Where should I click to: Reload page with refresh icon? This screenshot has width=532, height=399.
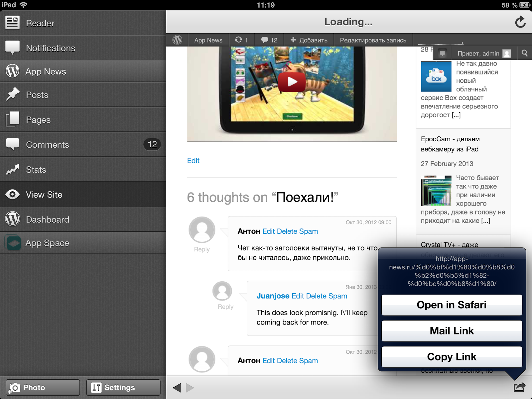click(x=520, y=22)
